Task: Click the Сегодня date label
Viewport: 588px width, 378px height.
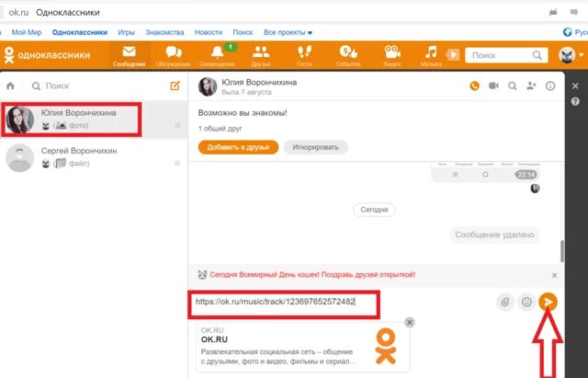Action: (x=374, y=210)
